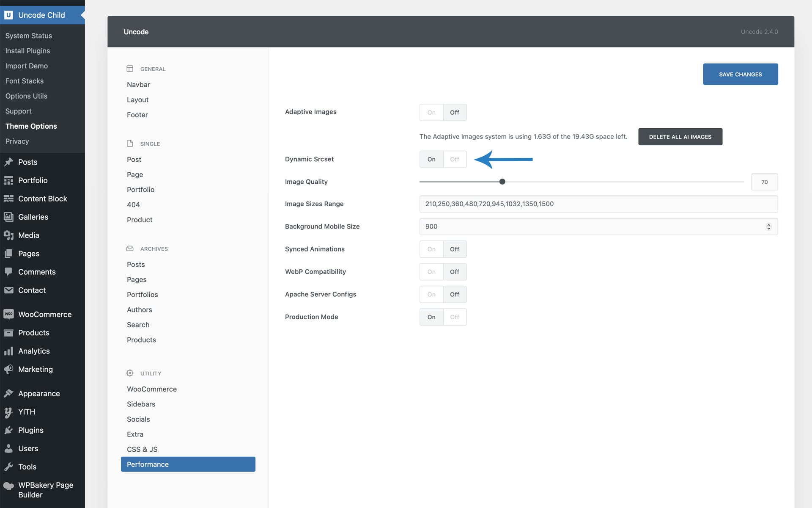The image size is (812, 508).
Task: Open the Utility WooCommerce section
Action: click(152, 389)
